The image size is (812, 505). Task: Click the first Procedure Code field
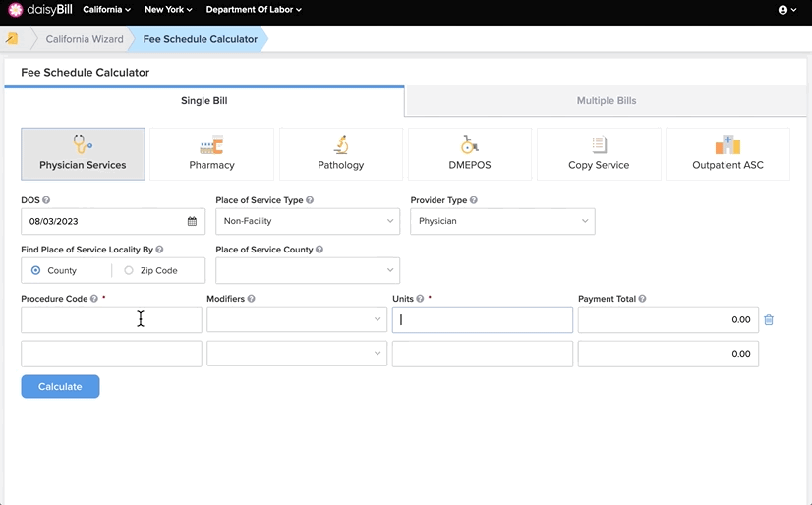click(x=111, y=319)
